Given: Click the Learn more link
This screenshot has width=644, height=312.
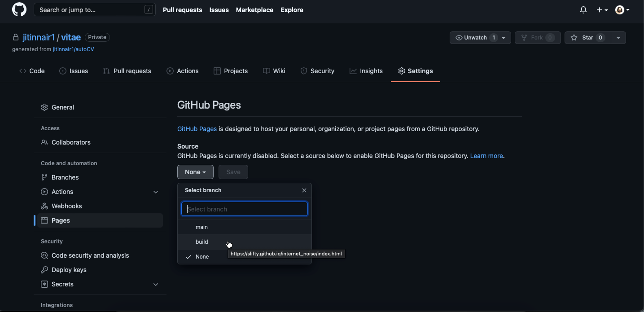Looking at the screenshot, I should pyautogui.click(x=486, y=156).
